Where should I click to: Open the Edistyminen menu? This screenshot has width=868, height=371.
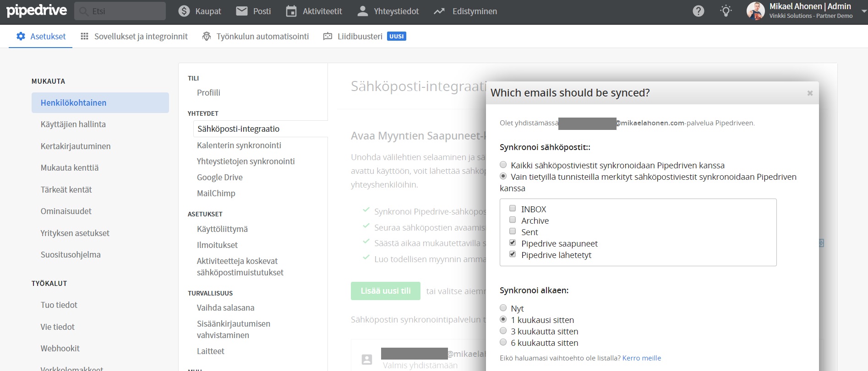tap(465, 11)
